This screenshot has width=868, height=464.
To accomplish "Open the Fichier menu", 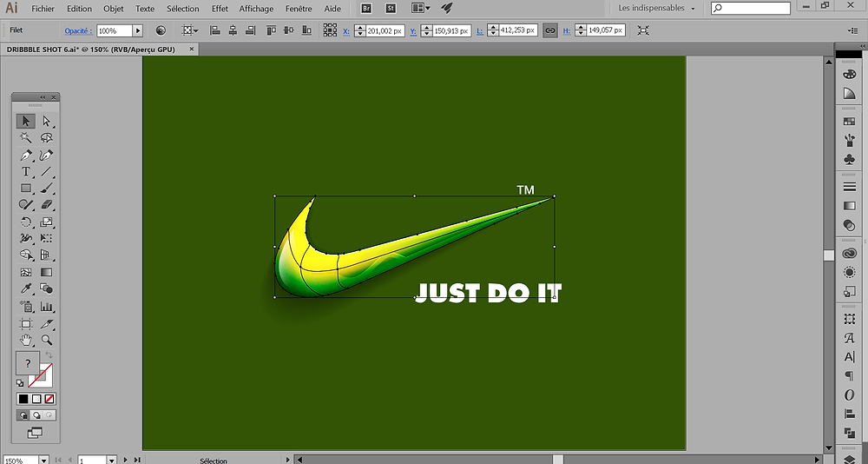I will [43, 9].
